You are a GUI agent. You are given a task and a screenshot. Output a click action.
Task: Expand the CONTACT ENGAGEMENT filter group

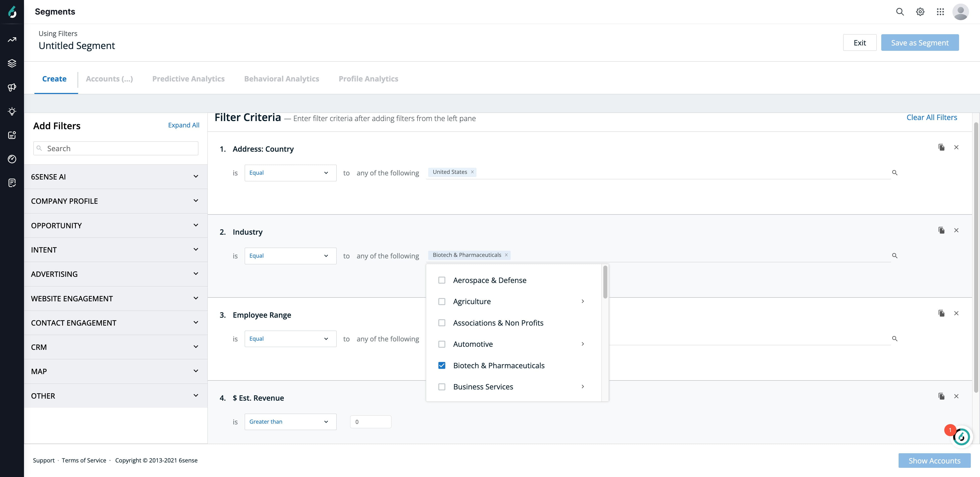pos(116,323)
